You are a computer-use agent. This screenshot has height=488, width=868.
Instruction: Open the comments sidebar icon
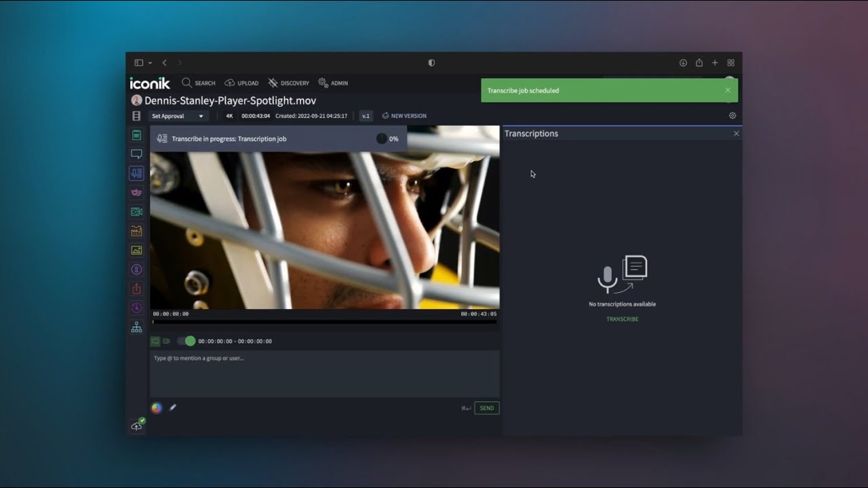tap(136, 154)
